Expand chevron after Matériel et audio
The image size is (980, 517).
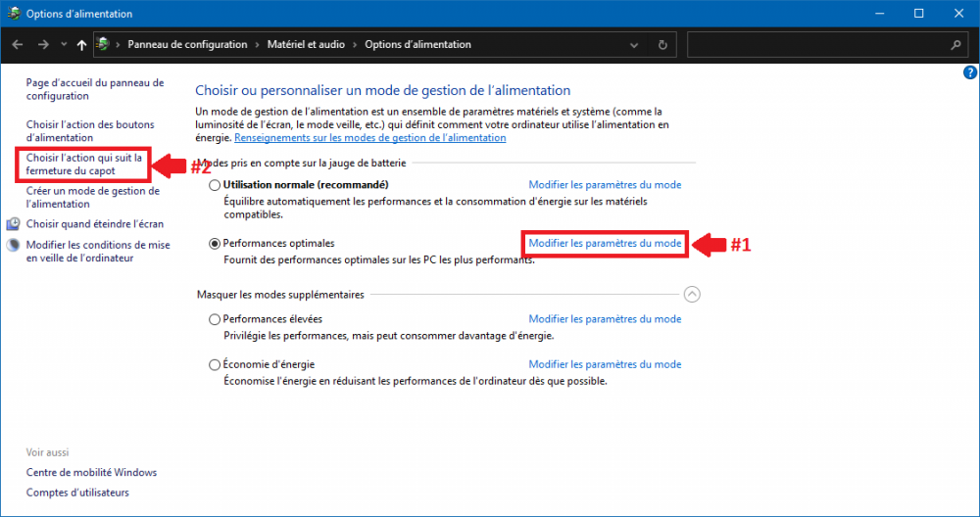point(355,45)
